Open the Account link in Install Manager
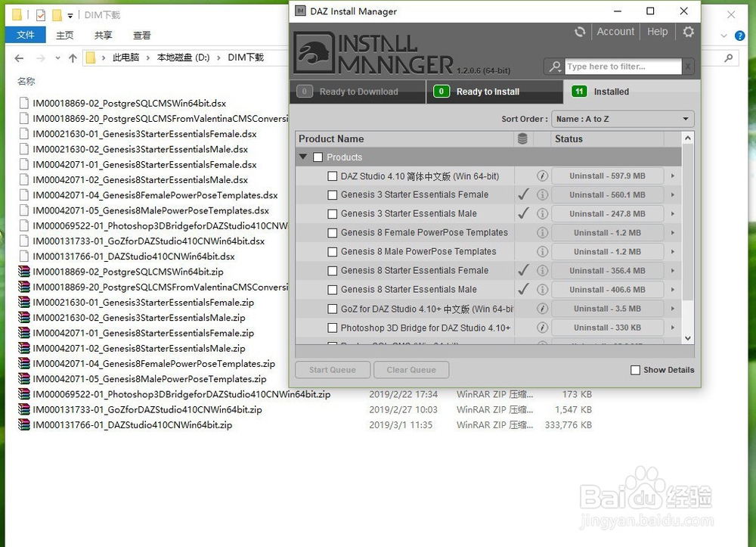 (x=615, y=31)
